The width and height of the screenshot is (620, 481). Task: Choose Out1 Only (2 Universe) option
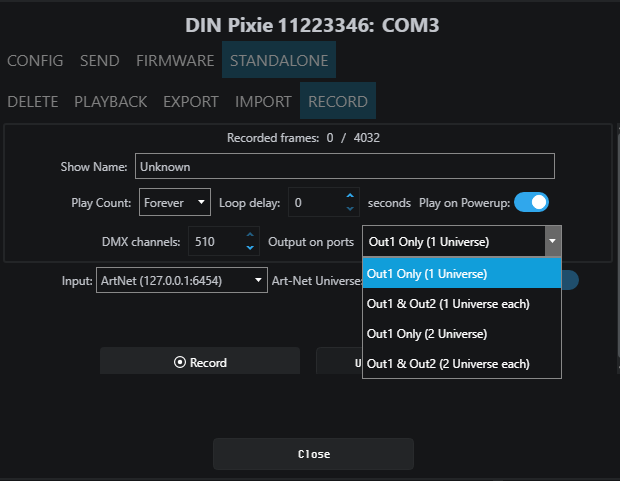(x=462, y=333)
